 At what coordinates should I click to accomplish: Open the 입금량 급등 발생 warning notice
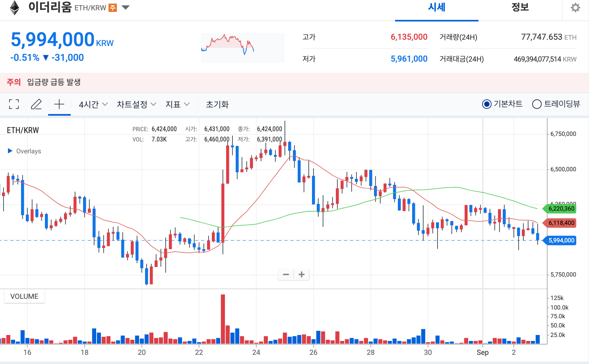tap(53, 82)
